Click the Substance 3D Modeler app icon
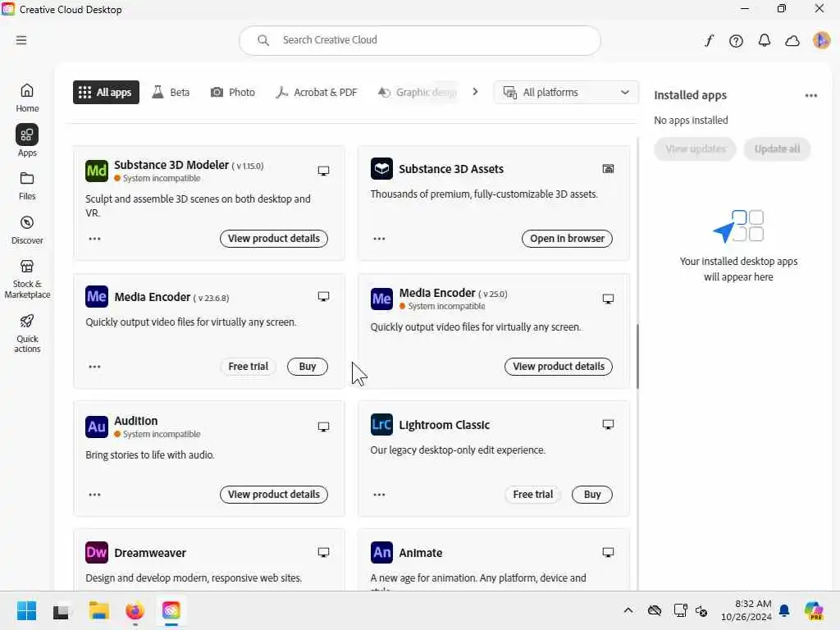This screenshot has height=630, width=840. (97, 171)
